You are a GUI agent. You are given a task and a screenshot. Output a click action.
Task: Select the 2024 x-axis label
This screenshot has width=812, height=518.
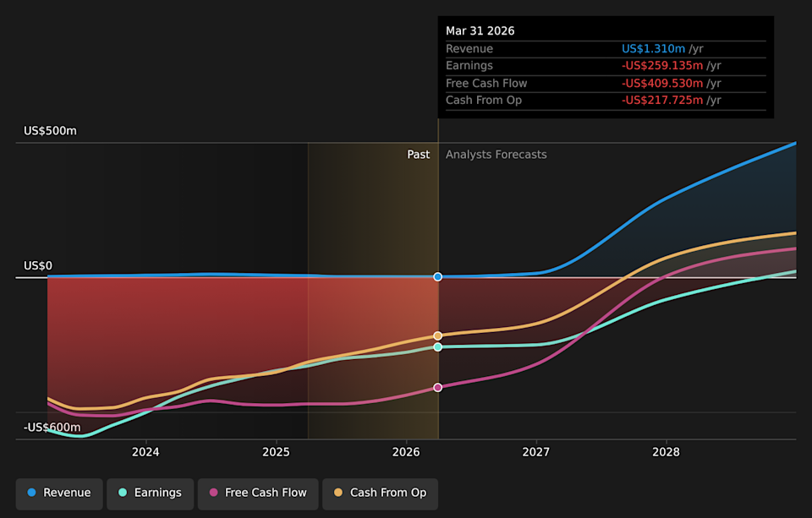[145, 452]
